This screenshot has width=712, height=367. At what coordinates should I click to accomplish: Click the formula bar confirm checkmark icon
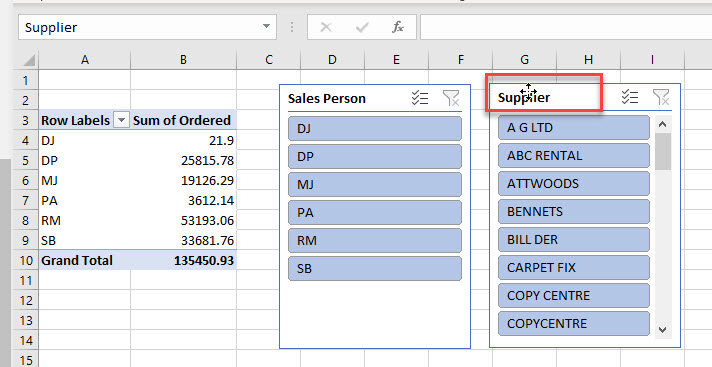[x=362, y=27]
